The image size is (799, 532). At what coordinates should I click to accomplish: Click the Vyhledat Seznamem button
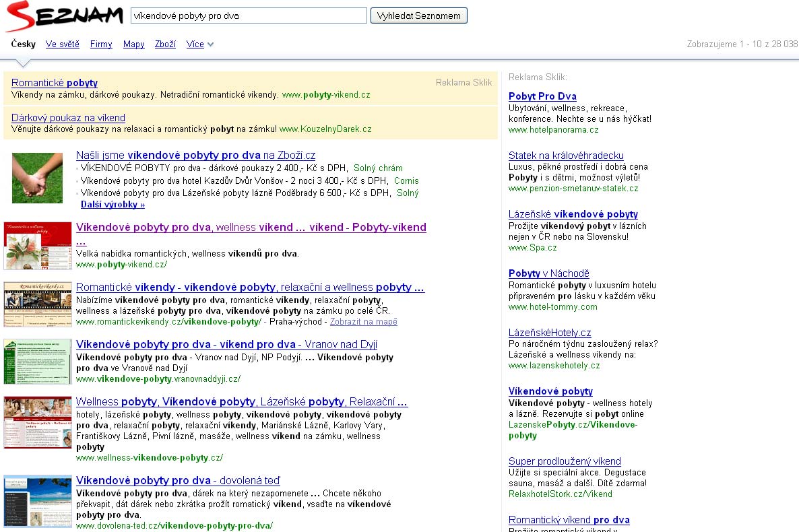point(418,15)
